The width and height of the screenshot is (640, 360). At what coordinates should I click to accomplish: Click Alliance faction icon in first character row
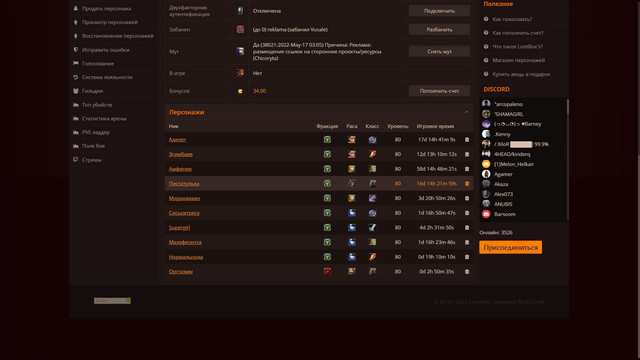coord(327,140)
